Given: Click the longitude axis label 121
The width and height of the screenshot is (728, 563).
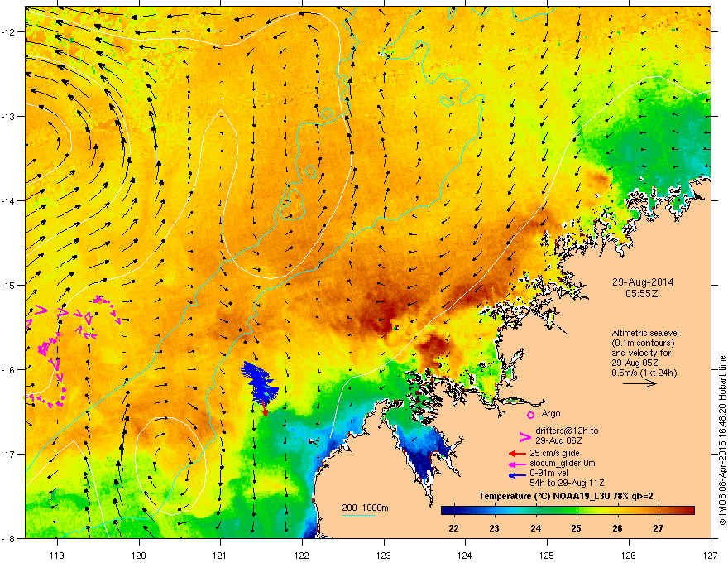Looking at the screenshot, I should click(220, 555).
